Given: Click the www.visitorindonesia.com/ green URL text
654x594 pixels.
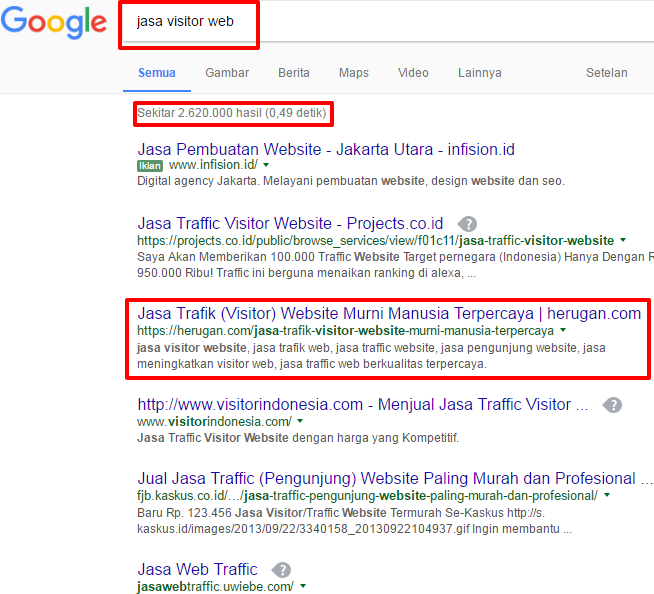Looking at the screenshot, I should [214, 422].
